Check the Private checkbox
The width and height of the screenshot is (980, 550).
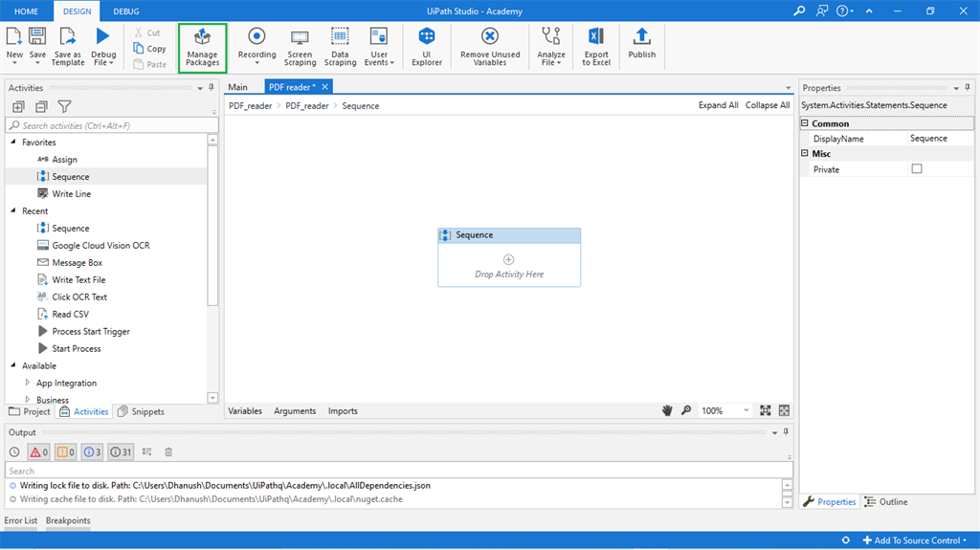[x=917, y=168]
